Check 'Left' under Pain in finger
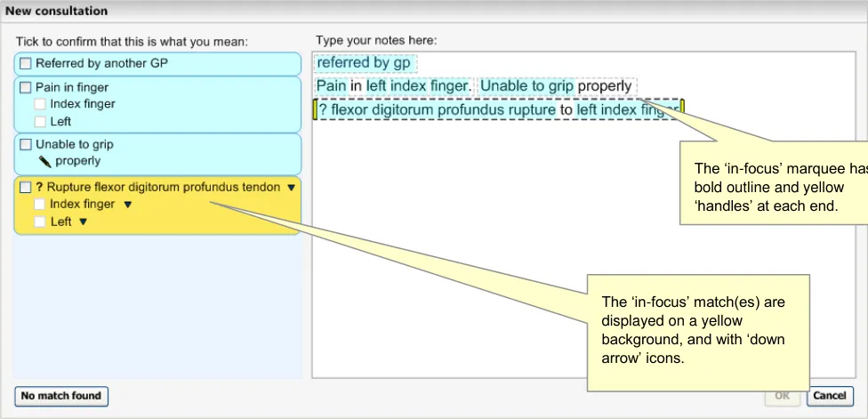This screenshot has width=868, height=419. pyautogui.click(x=40, y=121)
